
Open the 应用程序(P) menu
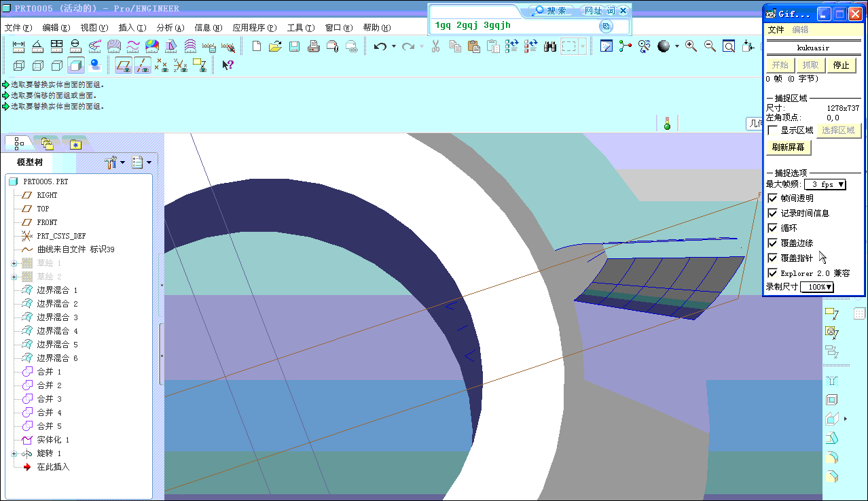click(x=255, y=28)
